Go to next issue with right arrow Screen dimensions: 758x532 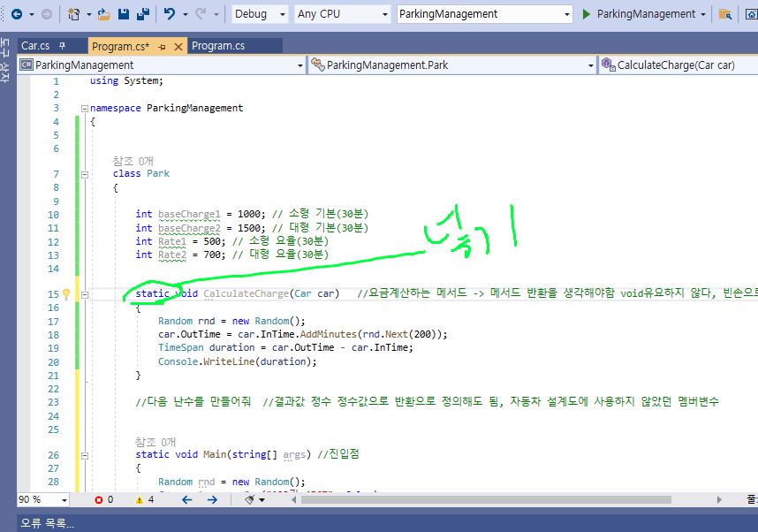212,499
